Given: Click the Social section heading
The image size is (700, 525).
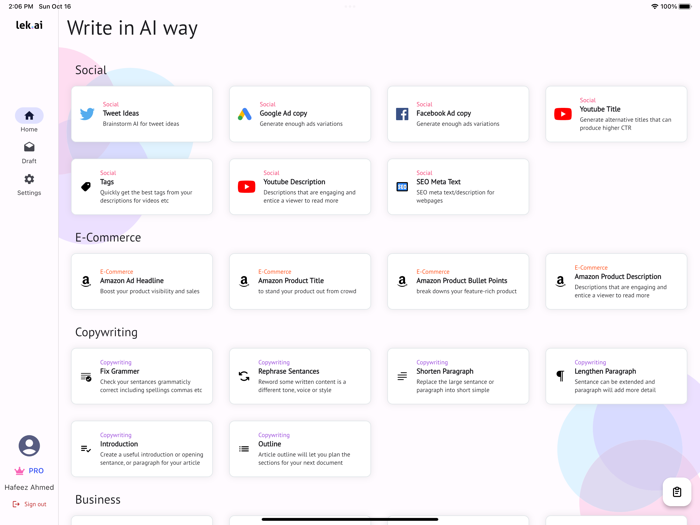Looking at the screenshot, I should pyautogui.click(x=91, y=70).
